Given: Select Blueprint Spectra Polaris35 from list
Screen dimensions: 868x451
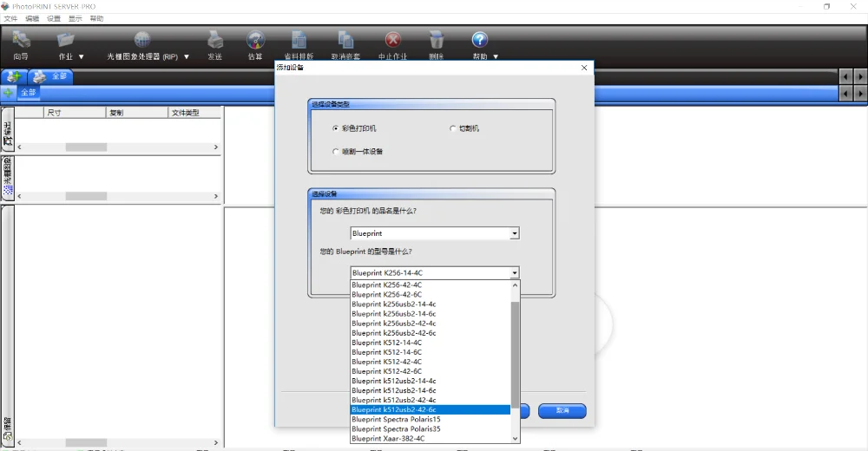Looking at the screenshot, I should coord(431,428).
